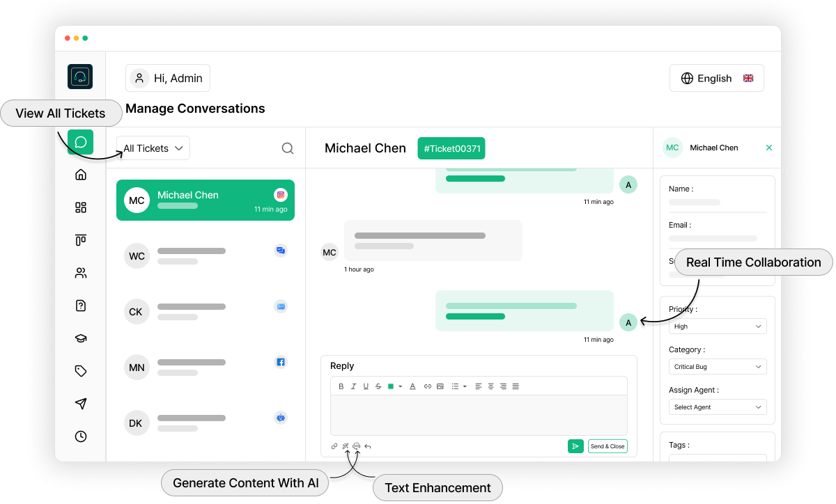Click the text enhancement icon below editor
The image size is (836, 504).
point(357,446)
